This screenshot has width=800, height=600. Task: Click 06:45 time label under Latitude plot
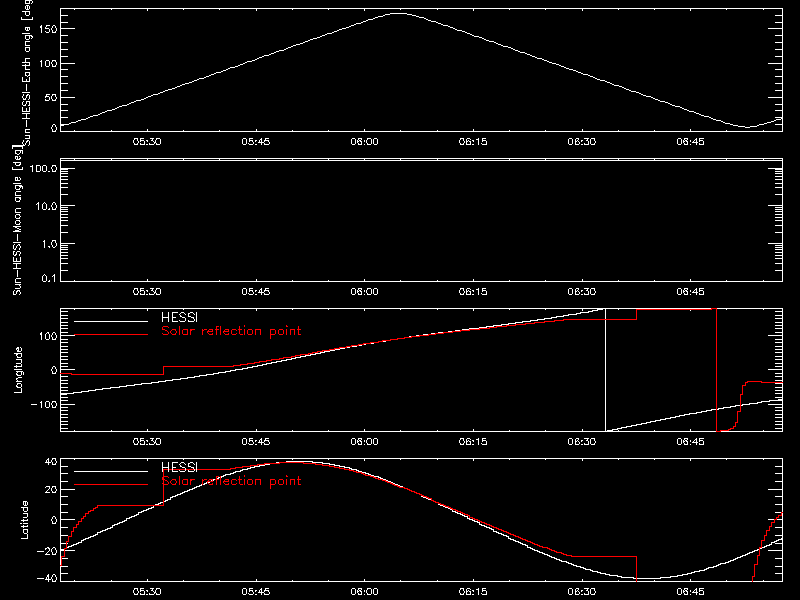pyautogui.click(x=690, y=592)
